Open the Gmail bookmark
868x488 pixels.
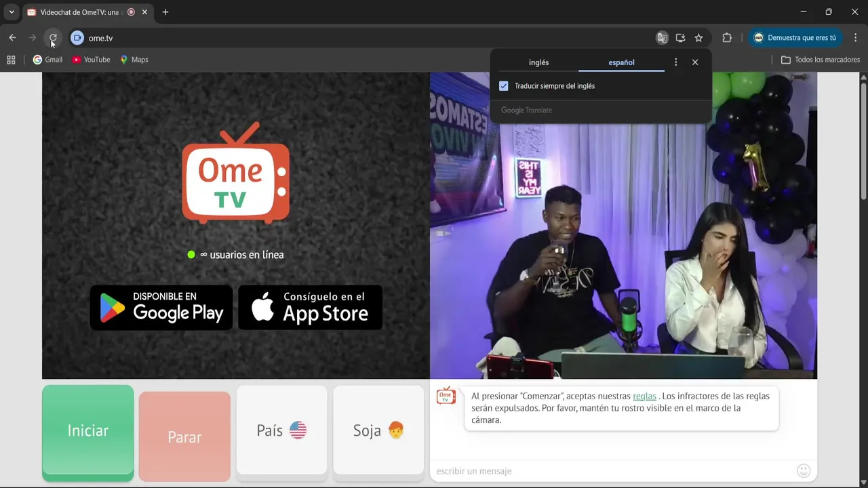click(47, 60)
